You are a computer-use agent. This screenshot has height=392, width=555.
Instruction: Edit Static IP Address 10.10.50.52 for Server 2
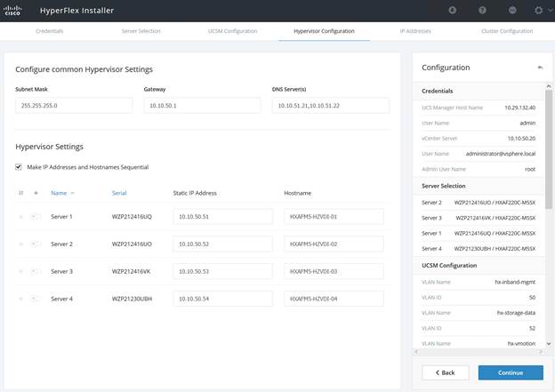click(223, 244)
